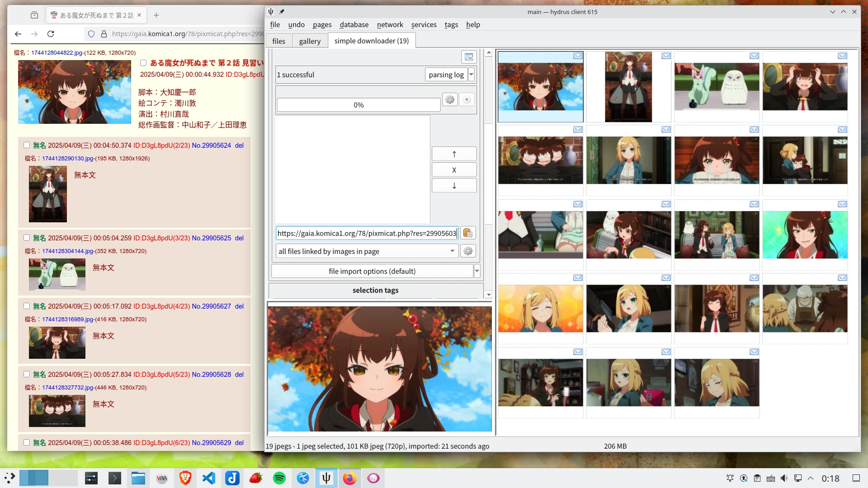Open the 'all files linked by images' combo box
The height and width of the screenshot is (488, 868).
pos(366,251)
